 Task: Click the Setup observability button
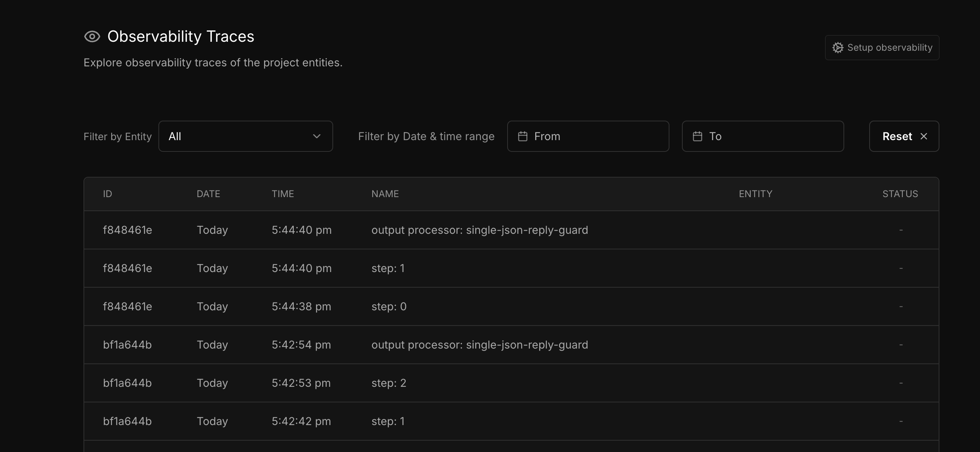pyautogui.click(x=882, y=48)
